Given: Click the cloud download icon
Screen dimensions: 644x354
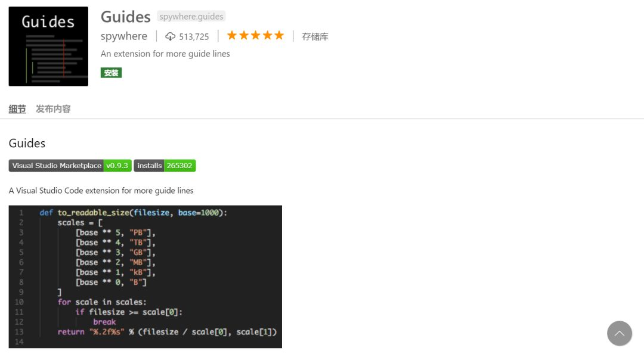Looking at the screenshot, I should click(170, 37).
